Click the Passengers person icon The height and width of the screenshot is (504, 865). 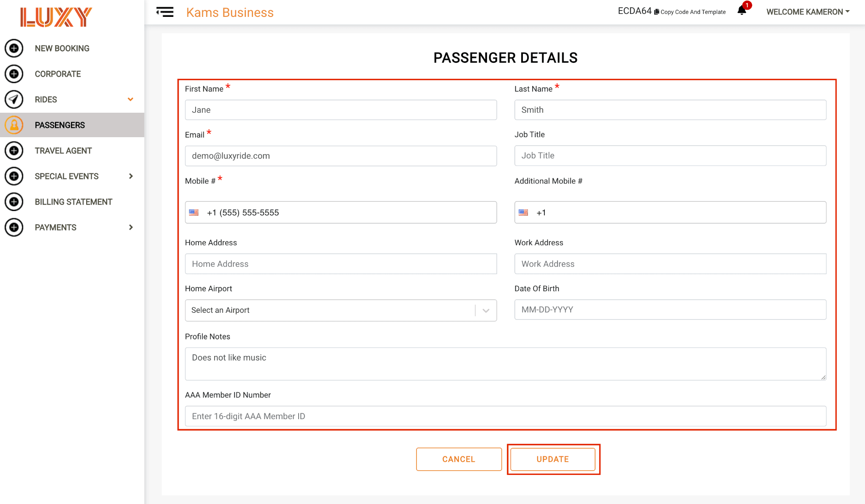click(14, 125)
